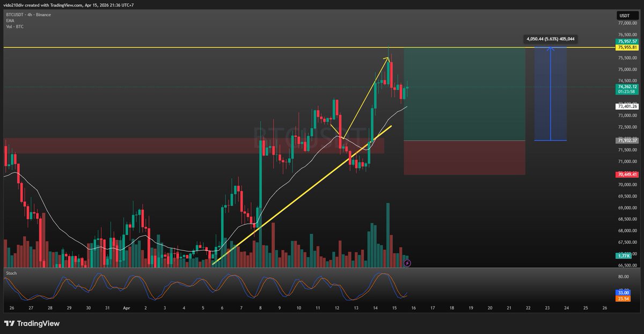The image size is (644, 334).
Task: Click the yellow 75,955.81 line price label
Action: coord(627,47)
